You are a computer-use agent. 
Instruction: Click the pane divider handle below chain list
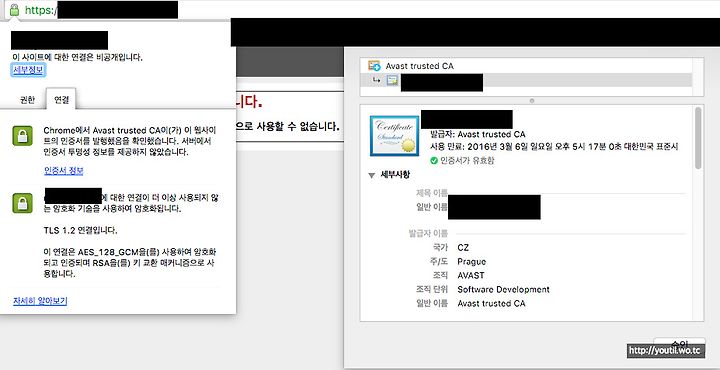(x=532, y=100)
